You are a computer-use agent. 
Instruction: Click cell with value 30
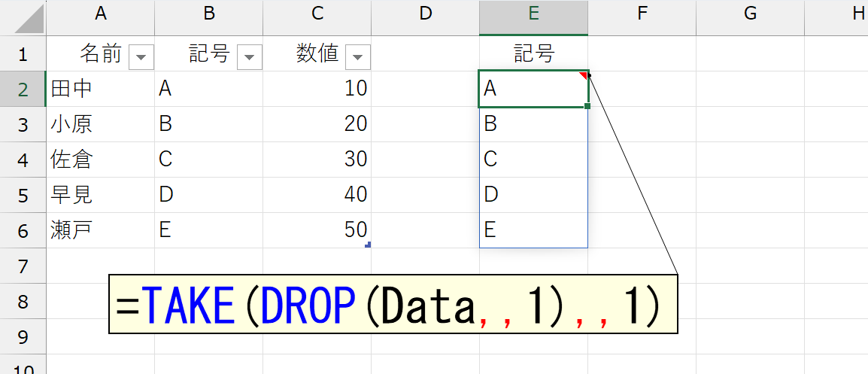317,160
